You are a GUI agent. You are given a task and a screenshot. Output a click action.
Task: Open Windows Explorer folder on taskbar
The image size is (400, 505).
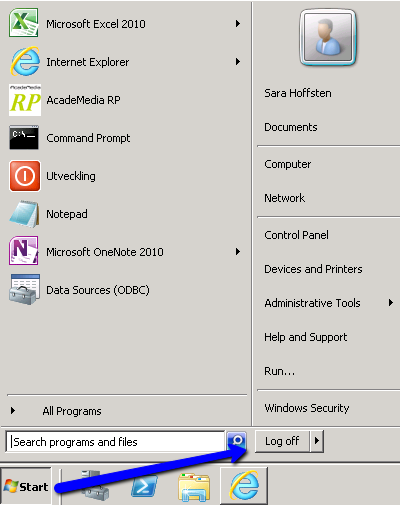[x=194, y=487]
